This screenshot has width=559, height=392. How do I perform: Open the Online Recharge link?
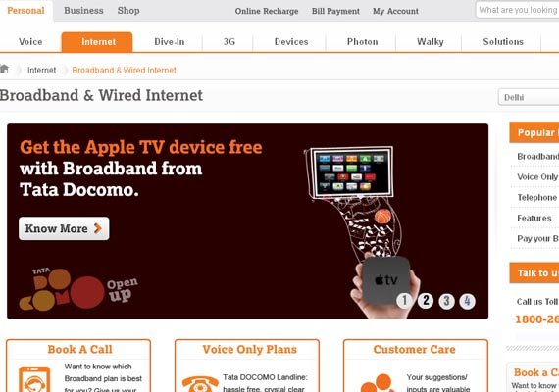coord(267,11)
